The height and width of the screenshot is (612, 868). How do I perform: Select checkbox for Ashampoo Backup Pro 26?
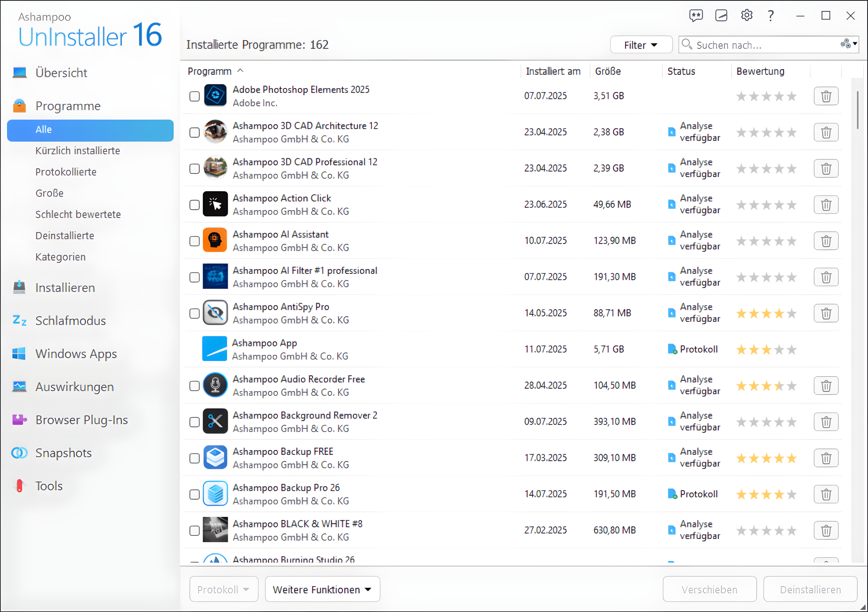(x=194, y=494)
